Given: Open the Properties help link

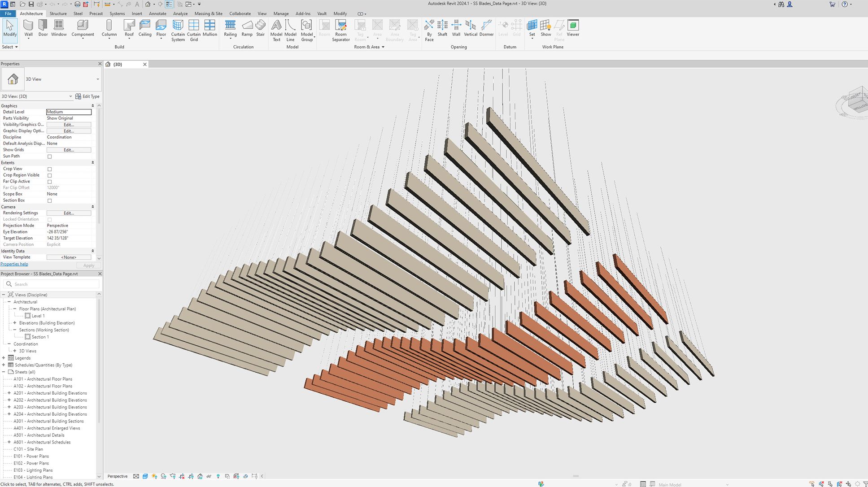Looking at the screenshot, I should pos(14,264).
